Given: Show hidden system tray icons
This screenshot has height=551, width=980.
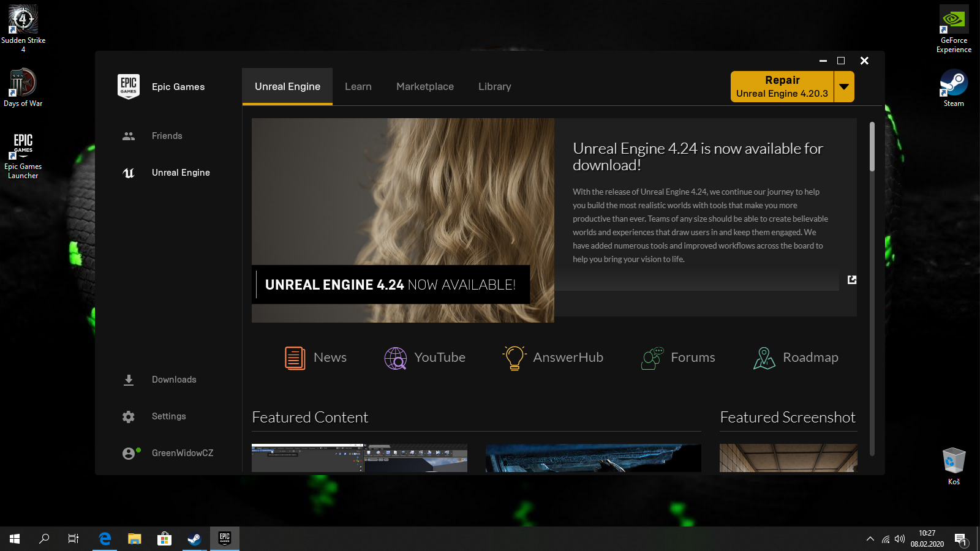Looking at the screenshot, I should [870, 539].
